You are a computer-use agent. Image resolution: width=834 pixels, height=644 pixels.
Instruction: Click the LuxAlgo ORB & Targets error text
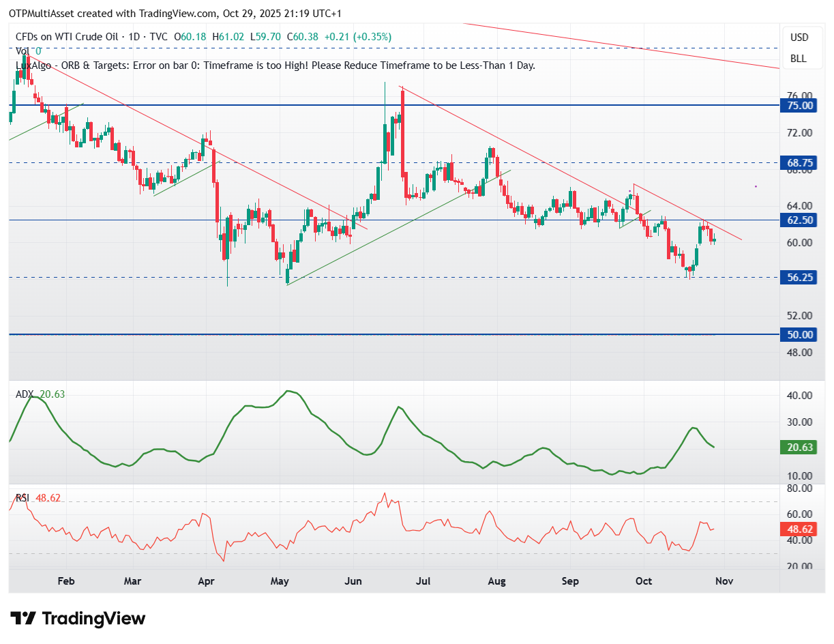coord(275,65)
